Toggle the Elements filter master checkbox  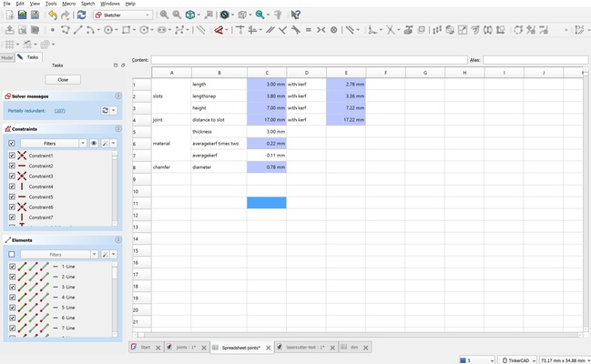click(x=12, y=255)
